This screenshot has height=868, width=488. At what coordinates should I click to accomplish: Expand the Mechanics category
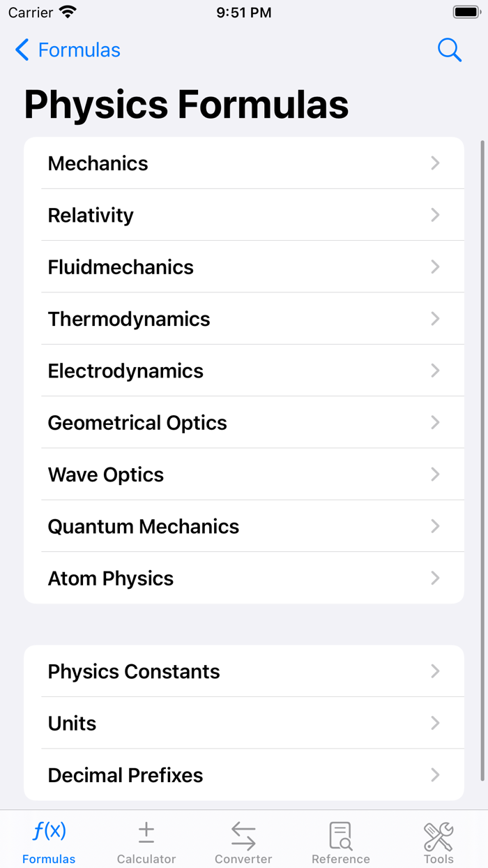[x=244, y=163]
